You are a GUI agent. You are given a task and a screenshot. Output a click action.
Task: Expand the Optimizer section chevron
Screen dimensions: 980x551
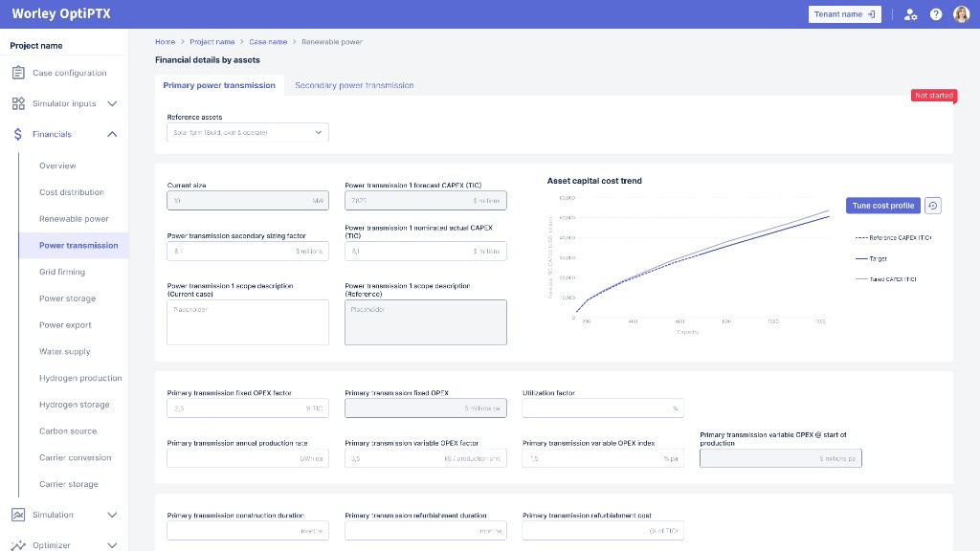[x=113, y=545]
